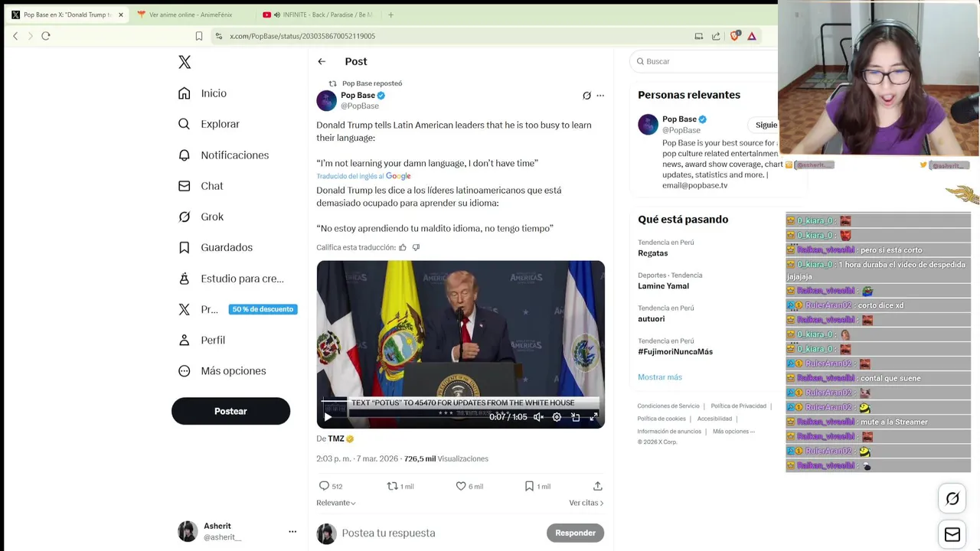Open Notificaciones section
Image resolution: width=980 pixels, height=551 pixels.
(x=224, y=155)
